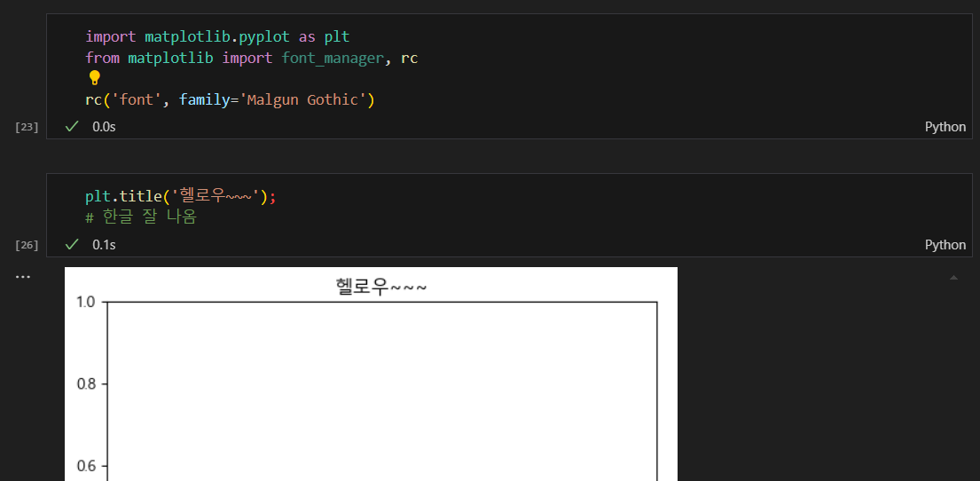Click the 0.0s execution time
The height and width of the screenshot is (481, 980).
[x=104, y=127]
